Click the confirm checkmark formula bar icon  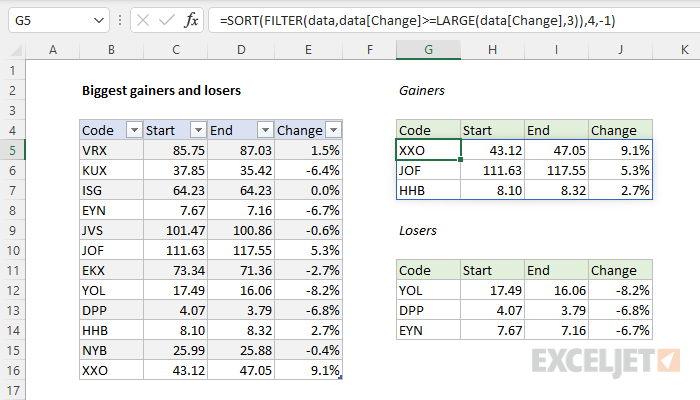coord(167,20)
